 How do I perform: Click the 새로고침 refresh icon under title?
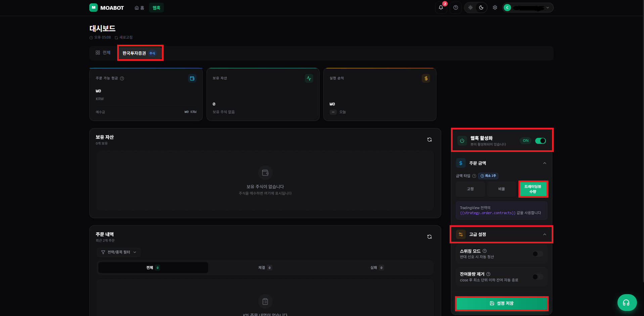(116, 38)
